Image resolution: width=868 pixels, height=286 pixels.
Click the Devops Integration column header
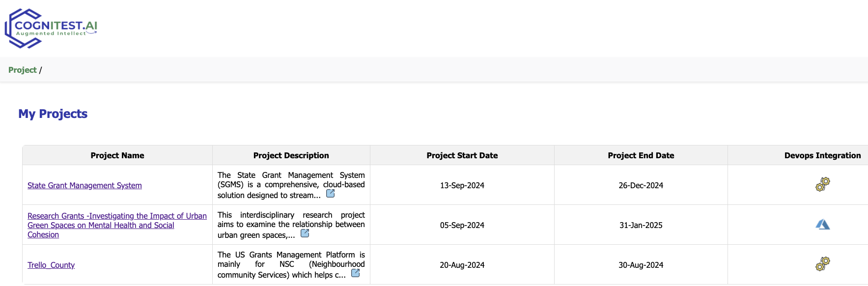(822, 155)
